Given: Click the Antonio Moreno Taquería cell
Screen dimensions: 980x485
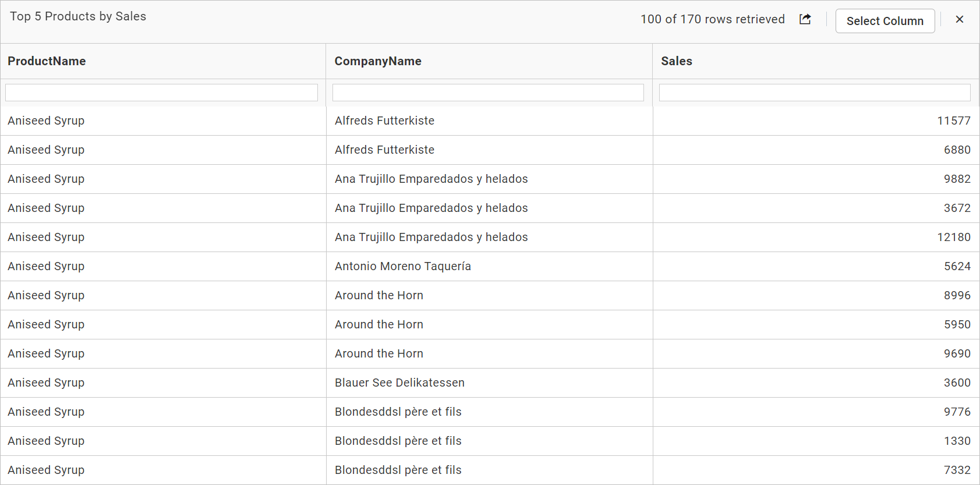Looking at the screenshot, I should click(x=402, y=266).
